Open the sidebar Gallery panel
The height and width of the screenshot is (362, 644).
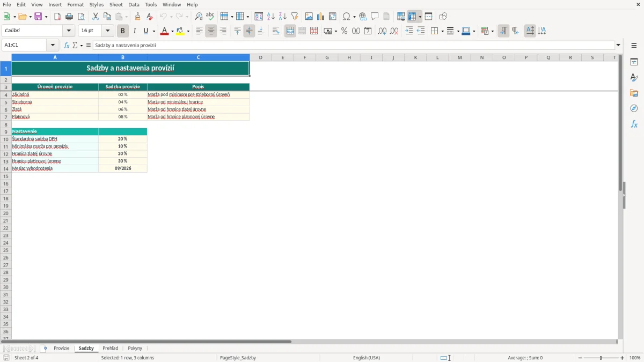pyautogui.click(x=634, y=93)
